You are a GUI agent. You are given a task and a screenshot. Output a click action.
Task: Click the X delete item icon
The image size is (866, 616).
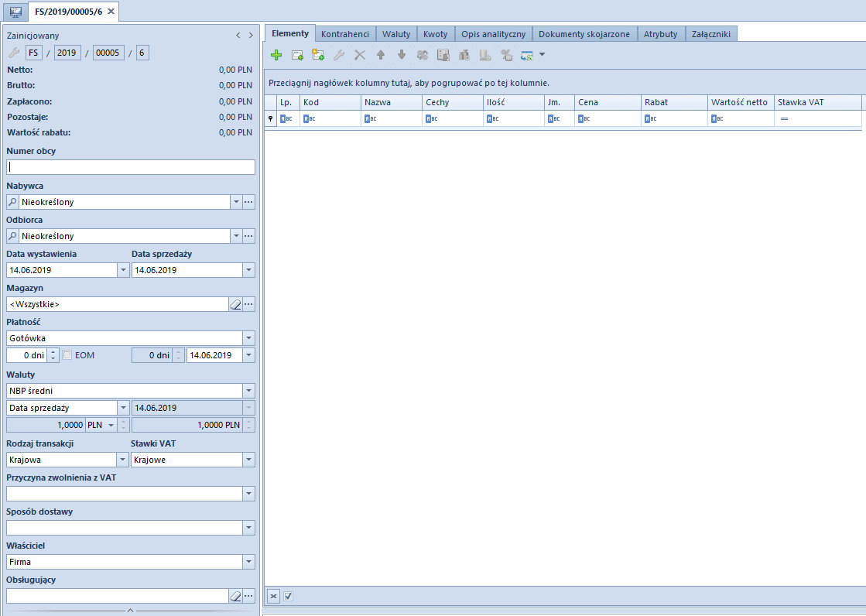(x=360, y=55)
